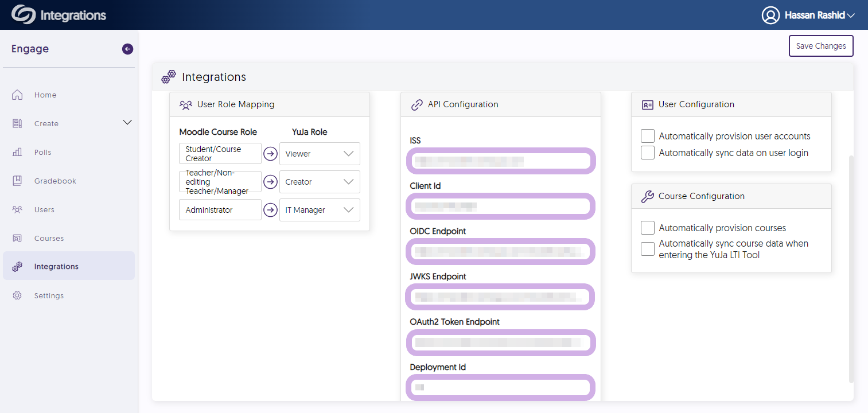
Task: Click the JWKS Endpoint label
Action: [x=438, y=276]
